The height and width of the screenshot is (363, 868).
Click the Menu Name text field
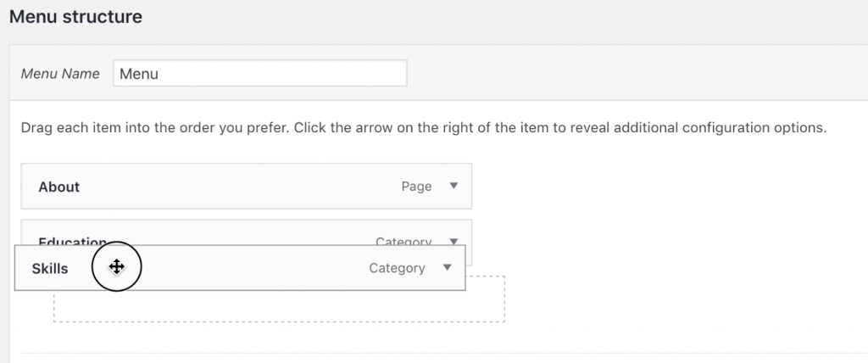coord(260,73)
